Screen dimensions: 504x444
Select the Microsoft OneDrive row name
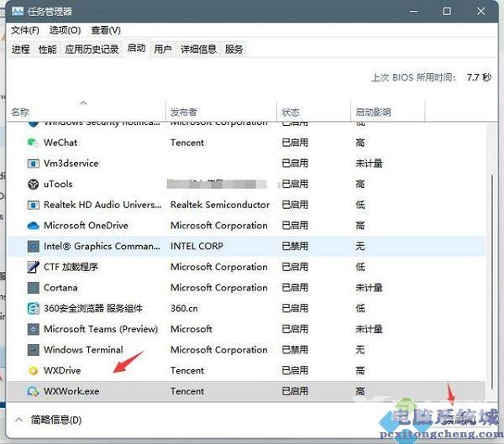click(x=86, y=226)
